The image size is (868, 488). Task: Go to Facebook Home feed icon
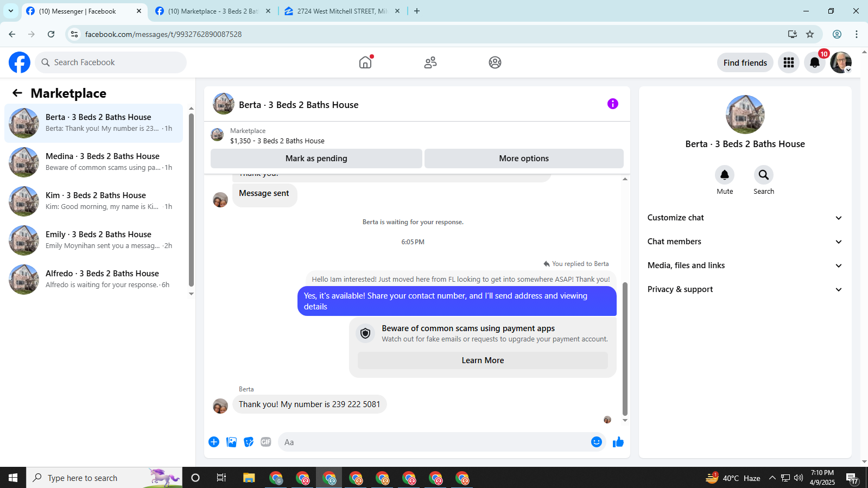coord(365,62)
